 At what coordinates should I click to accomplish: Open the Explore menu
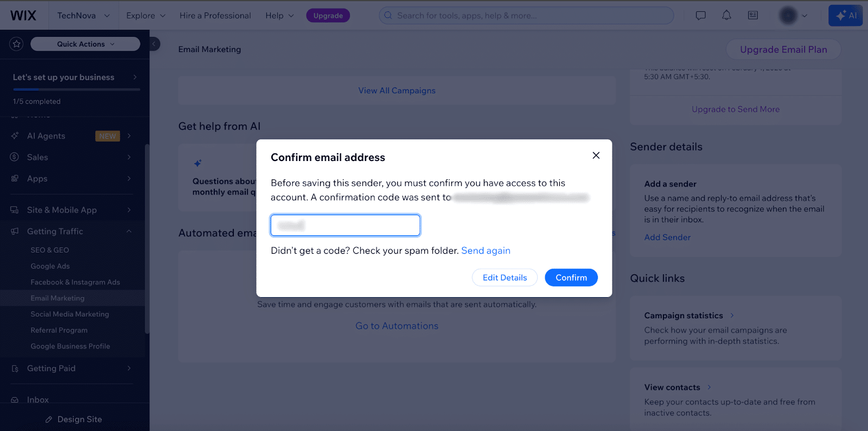145,15
